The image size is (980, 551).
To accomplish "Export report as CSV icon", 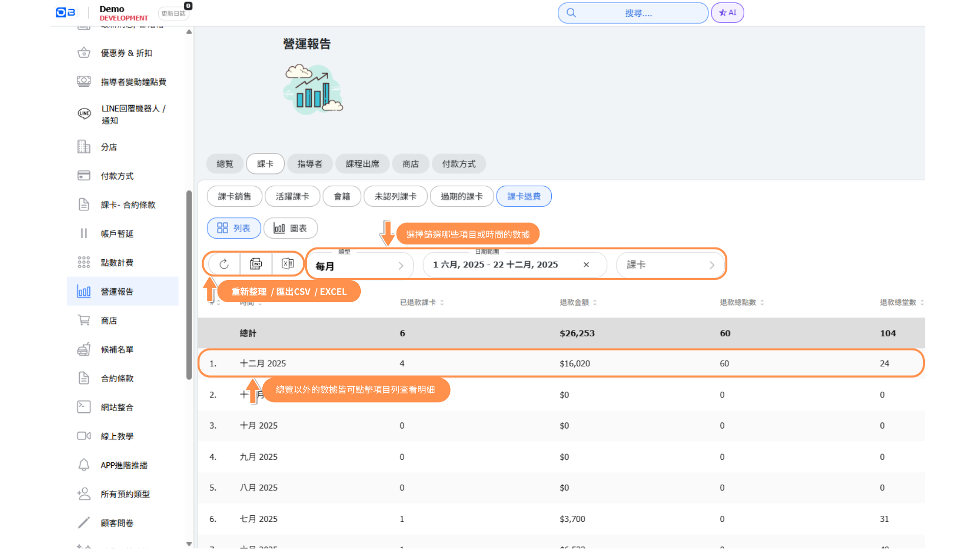I will (256, 264).
